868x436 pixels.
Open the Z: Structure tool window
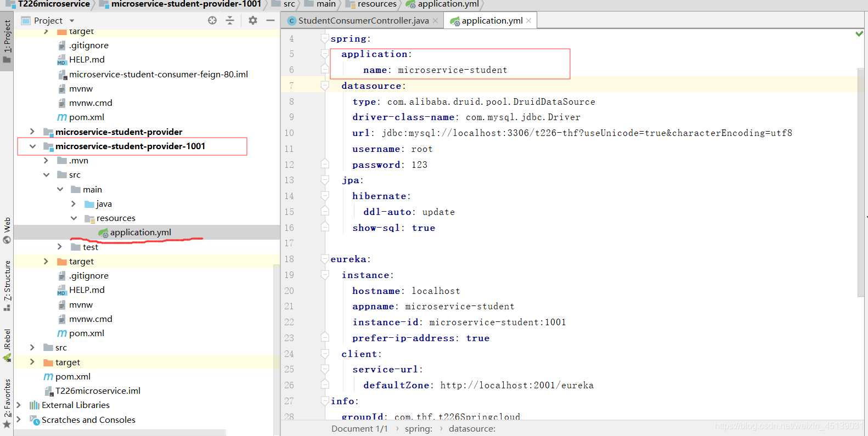(7, 286)
